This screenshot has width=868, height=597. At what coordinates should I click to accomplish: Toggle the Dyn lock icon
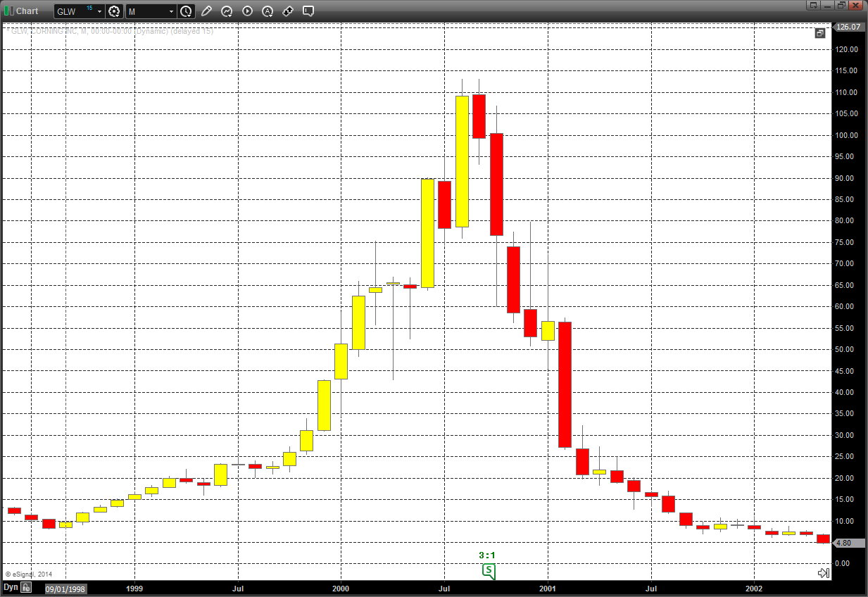(x=25, y=587)
